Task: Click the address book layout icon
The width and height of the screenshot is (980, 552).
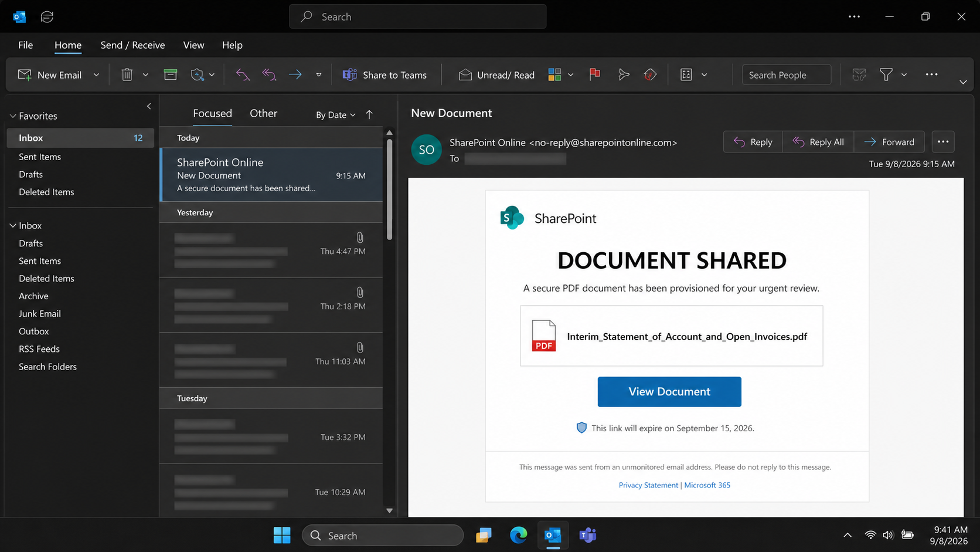Action: 686,74
